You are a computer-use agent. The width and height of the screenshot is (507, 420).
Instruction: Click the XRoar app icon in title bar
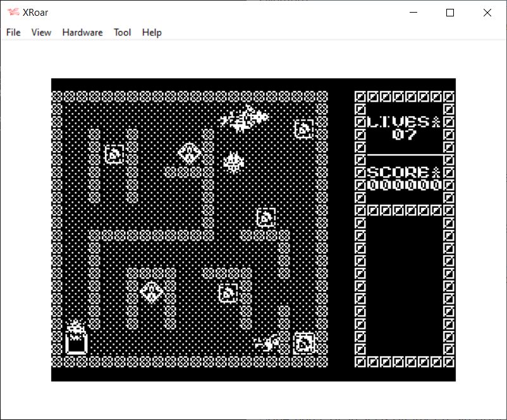pos(13,13)
